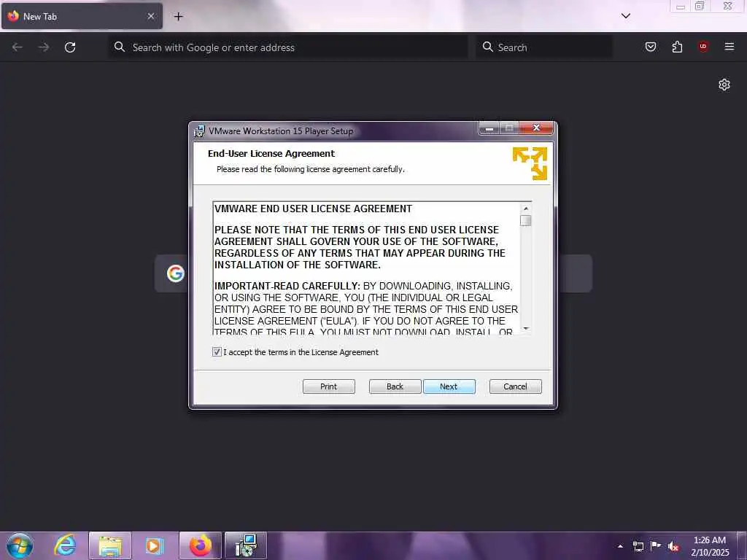Open a new Firefox tab
Viewport: 747px width, 560px height.
(178, 17)
